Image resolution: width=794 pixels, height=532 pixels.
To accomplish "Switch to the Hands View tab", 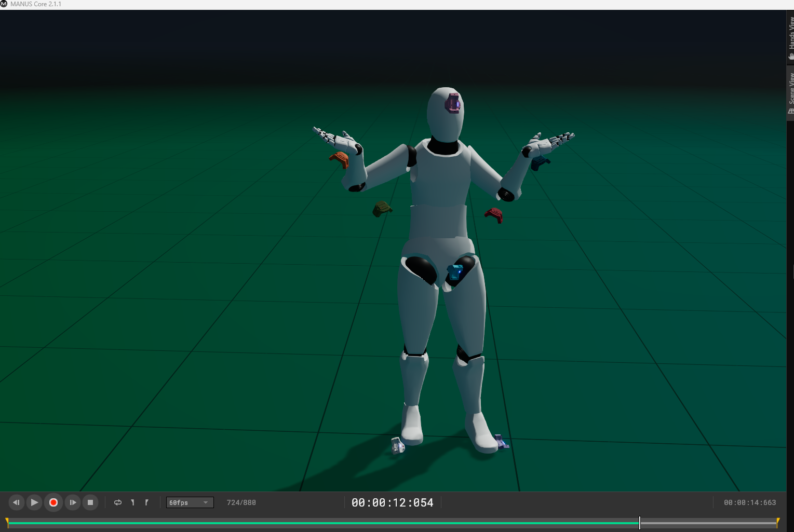I will [790, 37].
